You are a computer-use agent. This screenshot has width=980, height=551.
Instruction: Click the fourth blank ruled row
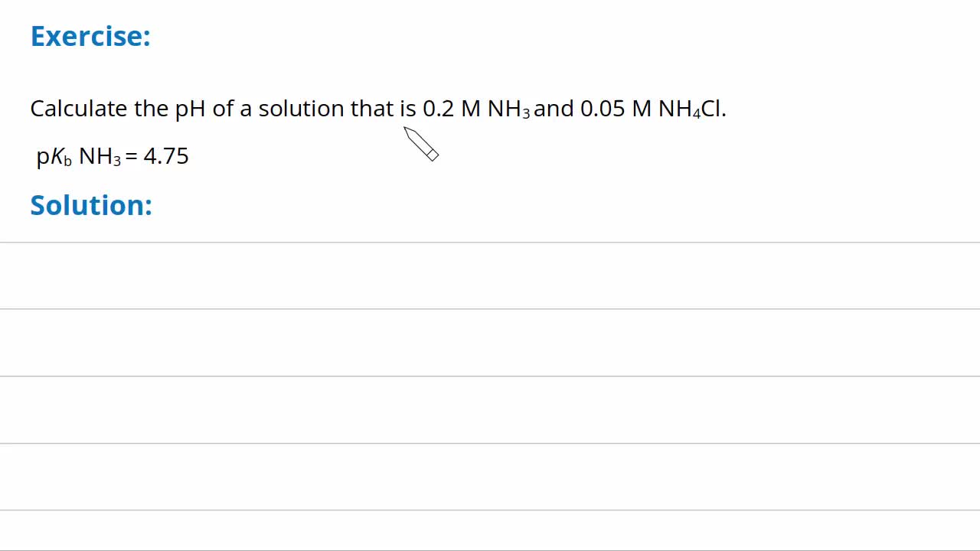click(490, 477)
